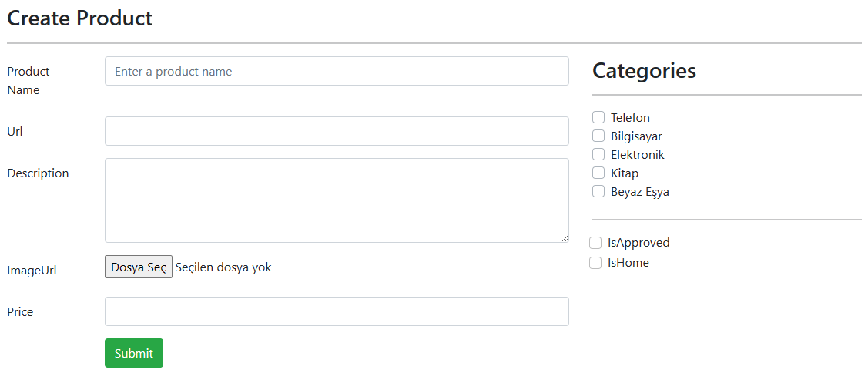Screen dimensions: 868x380
Task: Click the ImageUrl field label
Action: pyautogui.click(x=32, y=271)
